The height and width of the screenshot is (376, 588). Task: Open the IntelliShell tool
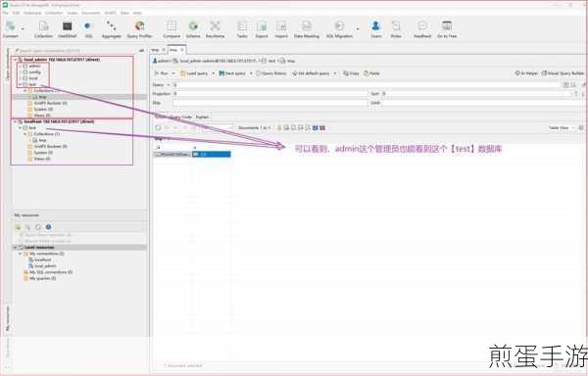pos(67,29)
